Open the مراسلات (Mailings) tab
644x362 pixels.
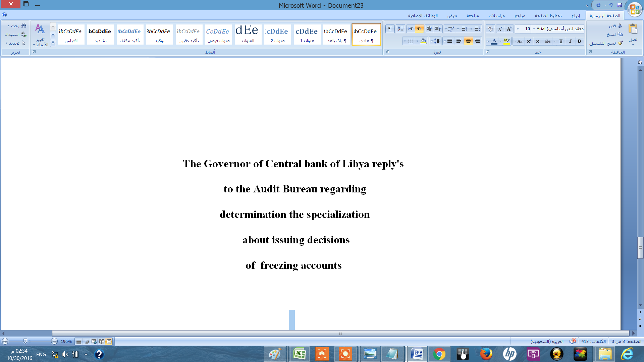click(496, 16)
